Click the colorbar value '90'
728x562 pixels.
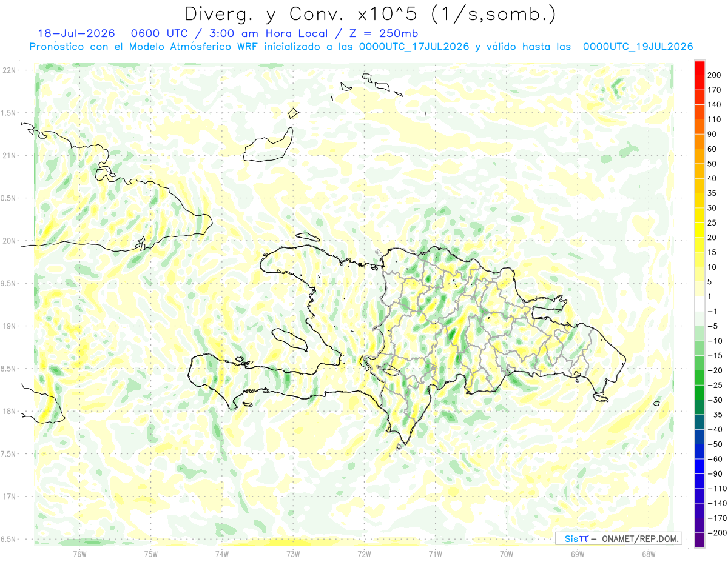point(713,134)
